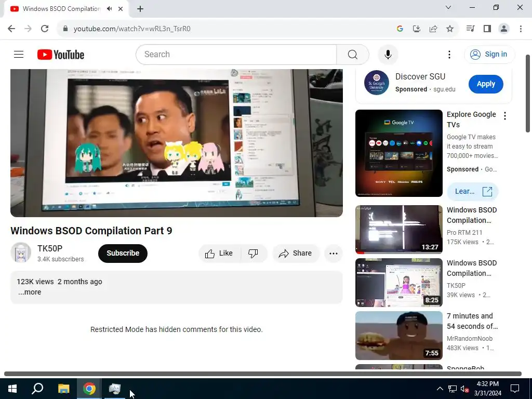
Task: Open media controls in Chrome toolbar
Action: 470,29
